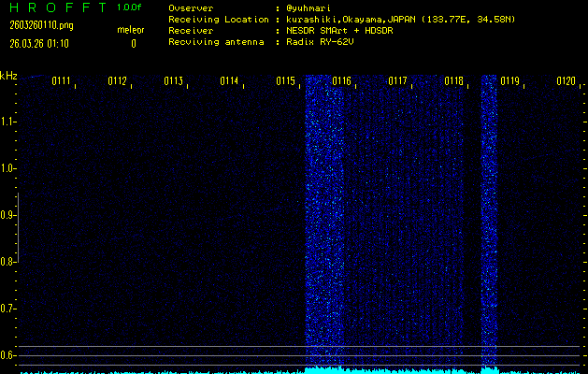This screenshot has width=588, height=374.
Task: Click the 0.9 frequency axis label
Action: [7, 215]
